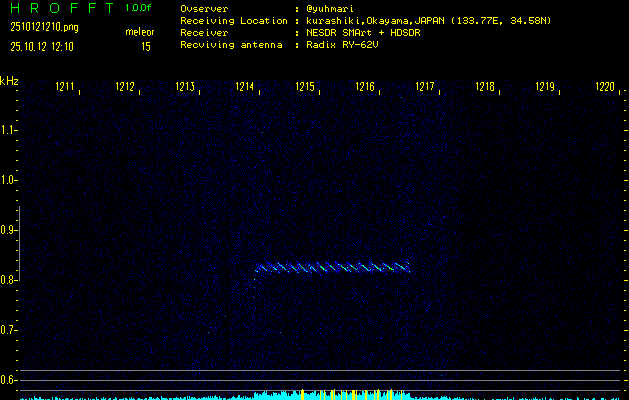This screenshot has height=400, width=629.
Task: Click the 1211 time marker
Action: click(66, 88)
